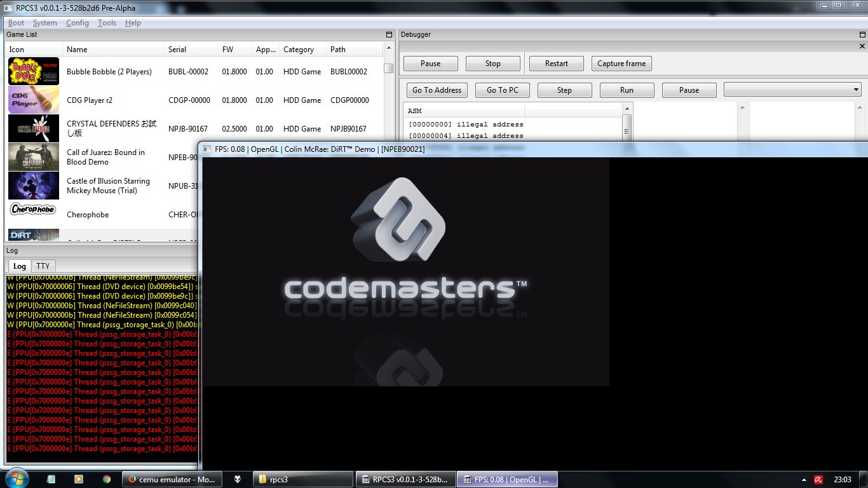Image resolution: width=868 pixels, height=488 pixels.
Task: Select '[00000000] illegal address' ASM line
Action: [466, 125]
